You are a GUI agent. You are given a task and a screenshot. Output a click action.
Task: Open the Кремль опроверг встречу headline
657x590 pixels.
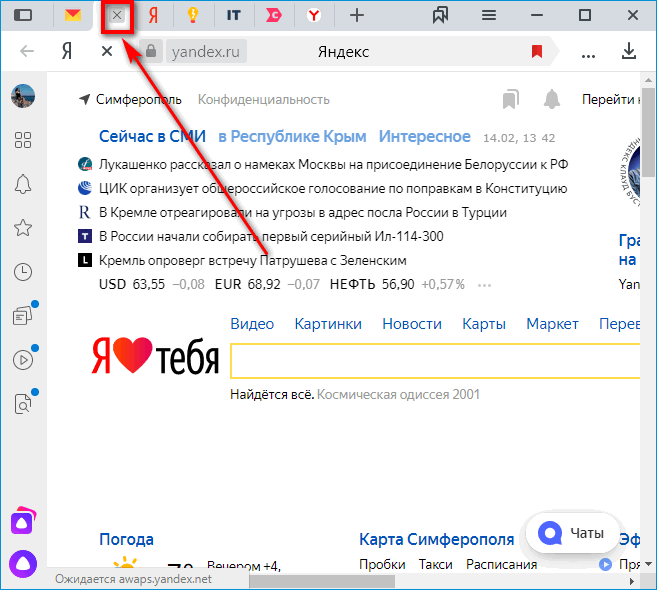(x=253, y=261)
